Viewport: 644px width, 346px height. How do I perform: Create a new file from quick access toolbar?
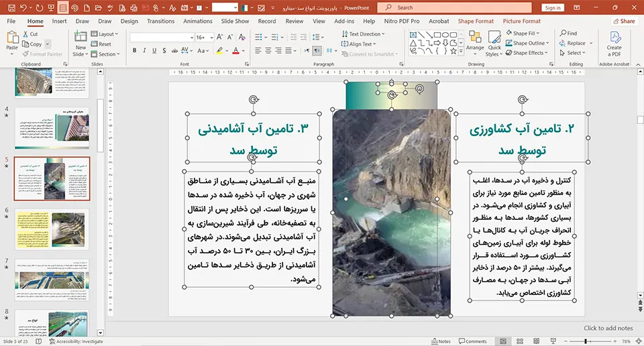tap(87, 8)
